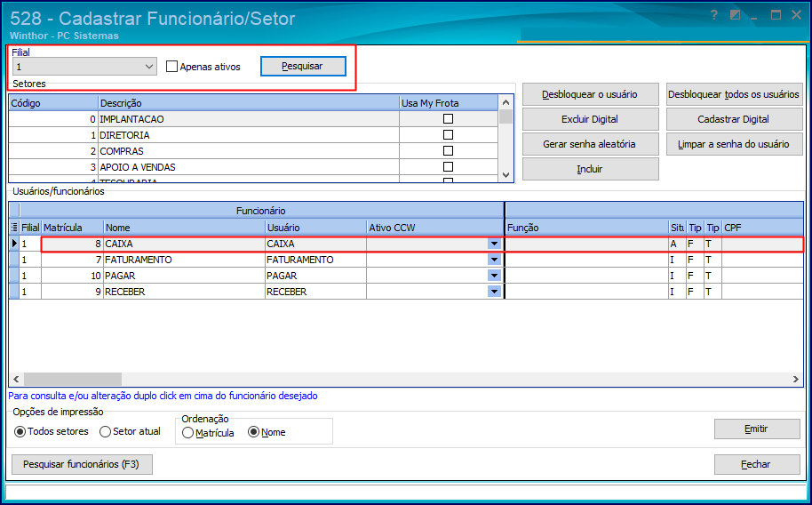Click the title bar contrast icon

735,15
